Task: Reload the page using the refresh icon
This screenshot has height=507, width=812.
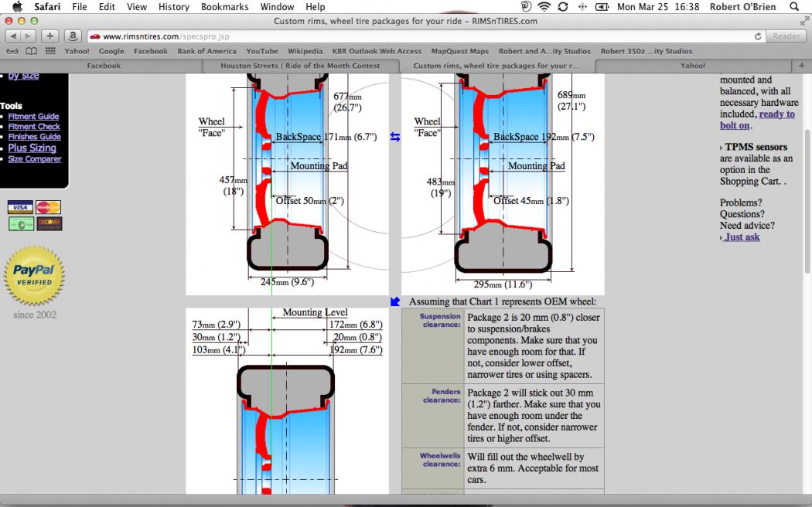Action: coord(758,36)
